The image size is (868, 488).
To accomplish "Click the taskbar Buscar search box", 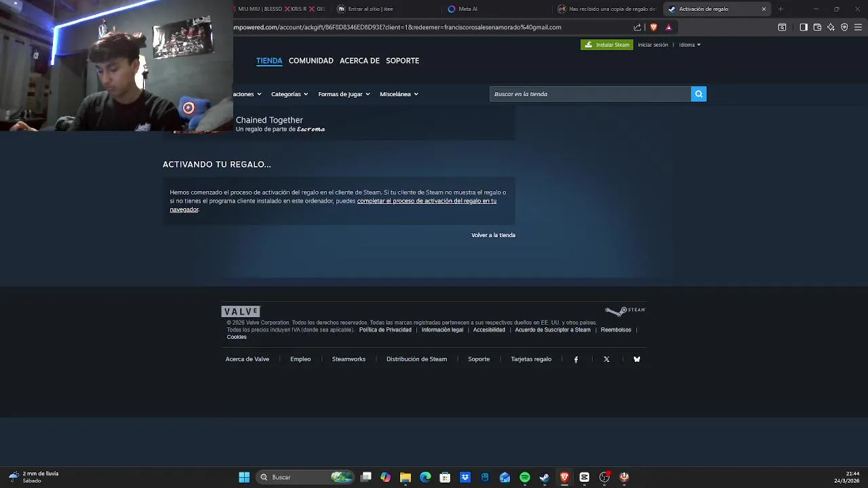I will click(307, 477).
